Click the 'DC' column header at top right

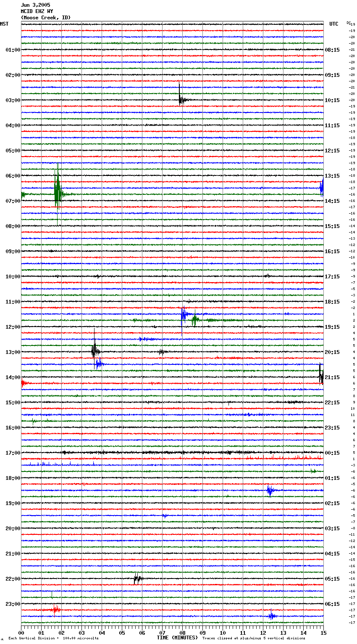[349, 22]
